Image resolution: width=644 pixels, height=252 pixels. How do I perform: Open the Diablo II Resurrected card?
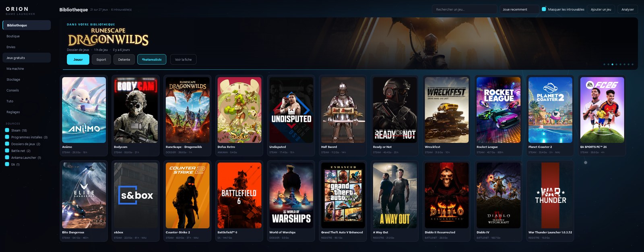coord(447,201)
